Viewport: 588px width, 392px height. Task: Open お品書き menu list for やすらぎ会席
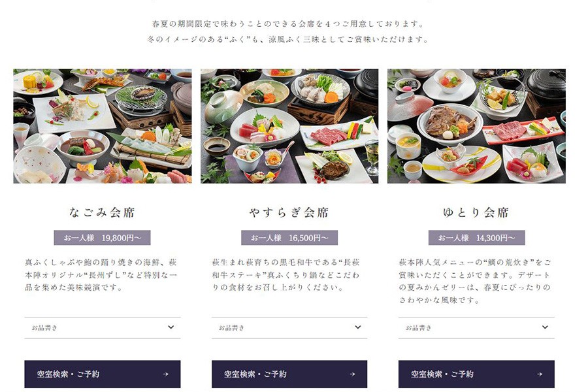(x=289, y=327)
